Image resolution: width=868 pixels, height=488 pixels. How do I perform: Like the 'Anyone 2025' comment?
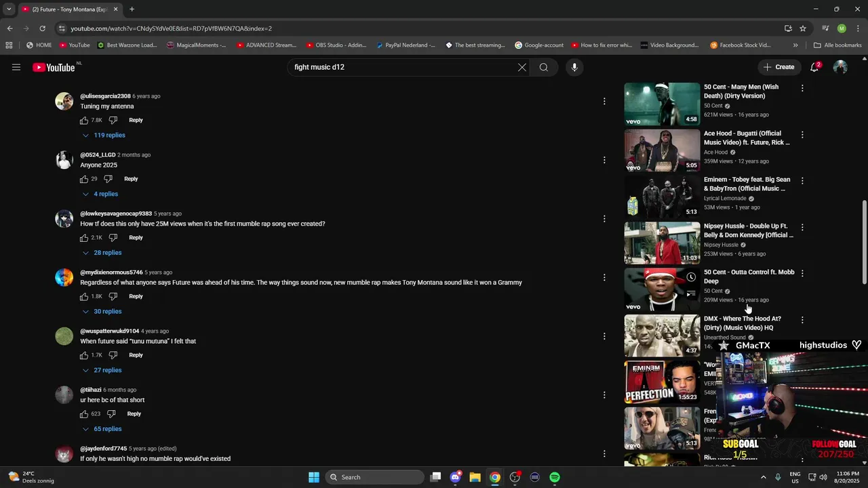click(x=84, y=179)
